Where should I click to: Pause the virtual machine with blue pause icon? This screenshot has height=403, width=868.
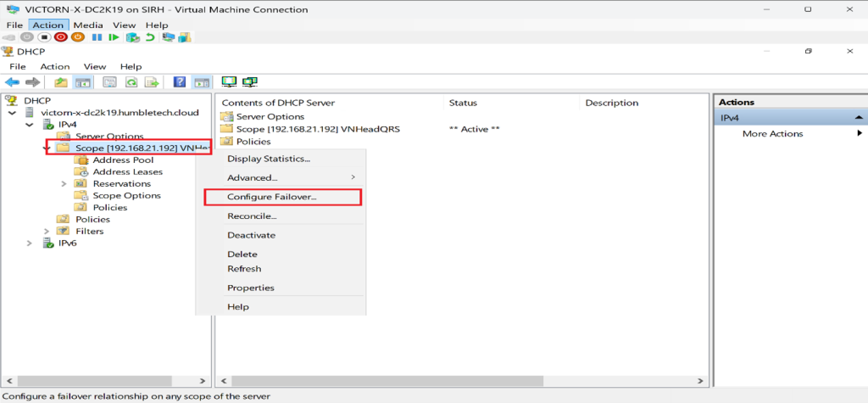[97, 37]
